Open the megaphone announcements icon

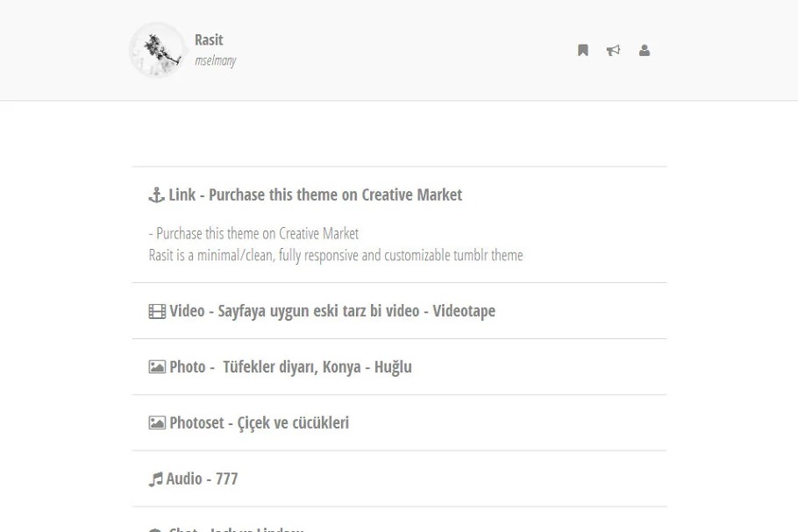[614, 51]
